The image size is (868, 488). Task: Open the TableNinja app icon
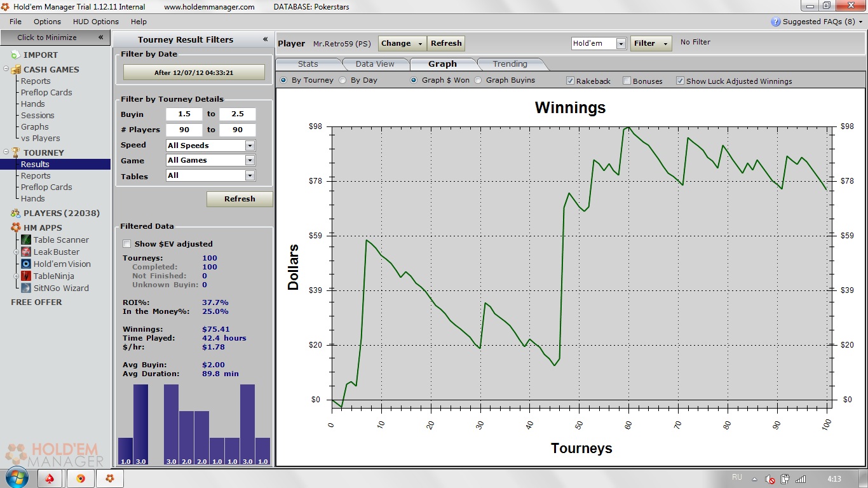(26, 276)
